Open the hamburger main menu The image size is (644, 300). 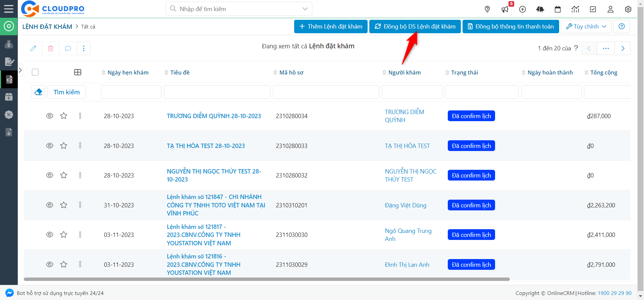point(9,9)
